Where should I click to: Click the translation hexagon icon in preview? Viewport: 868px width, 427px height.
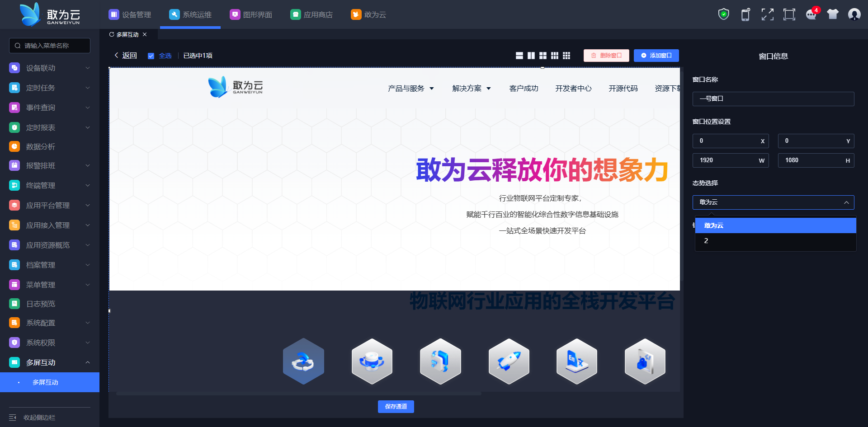pos(577,361)
